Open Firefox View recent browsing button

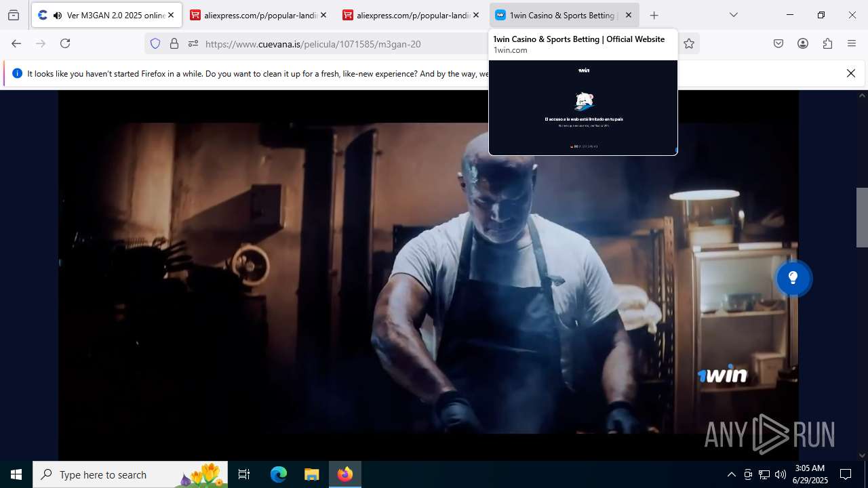point(14,15)
